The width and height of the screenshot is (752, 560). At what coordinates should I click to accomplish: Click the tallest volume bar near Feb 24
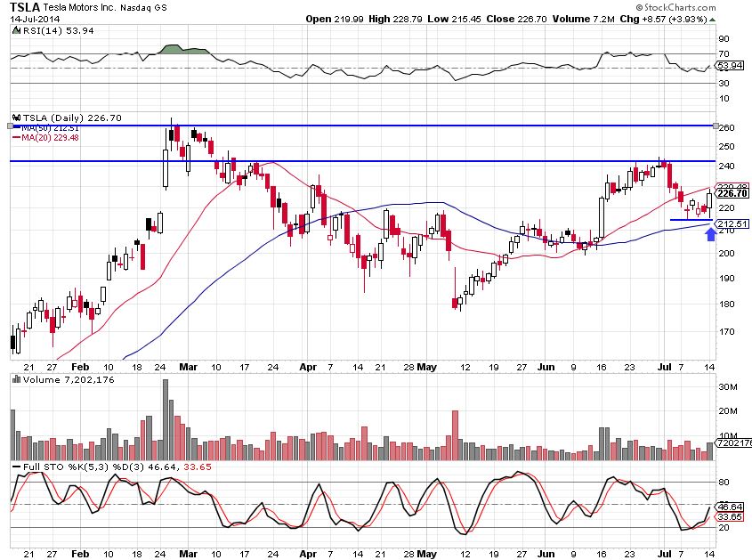pos(166,420)
